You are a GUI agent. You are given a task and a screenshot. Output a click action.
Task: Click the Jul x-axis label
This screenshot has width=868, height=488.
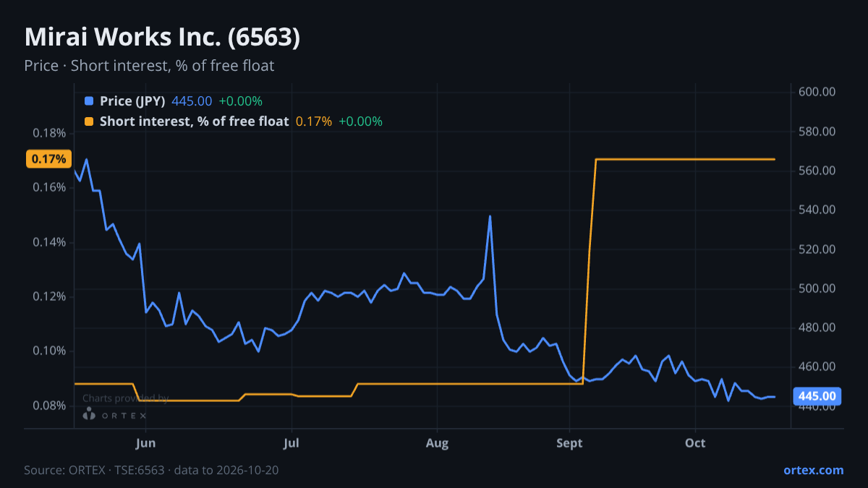point(292,442)
